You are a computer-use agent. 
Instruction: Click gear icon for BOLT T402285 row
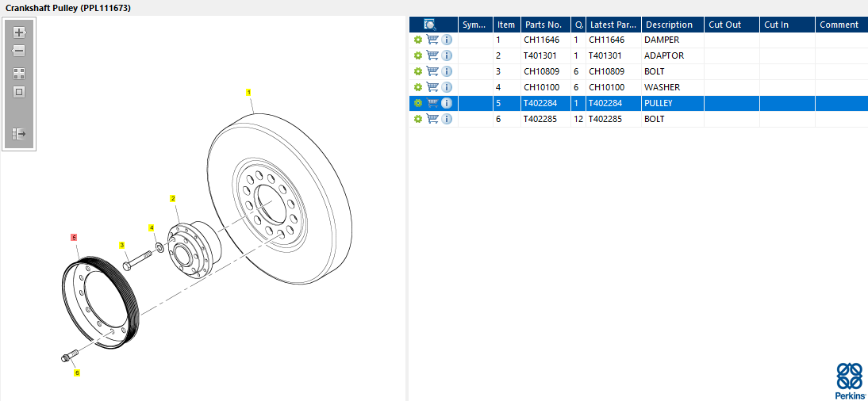coord(418,119)
